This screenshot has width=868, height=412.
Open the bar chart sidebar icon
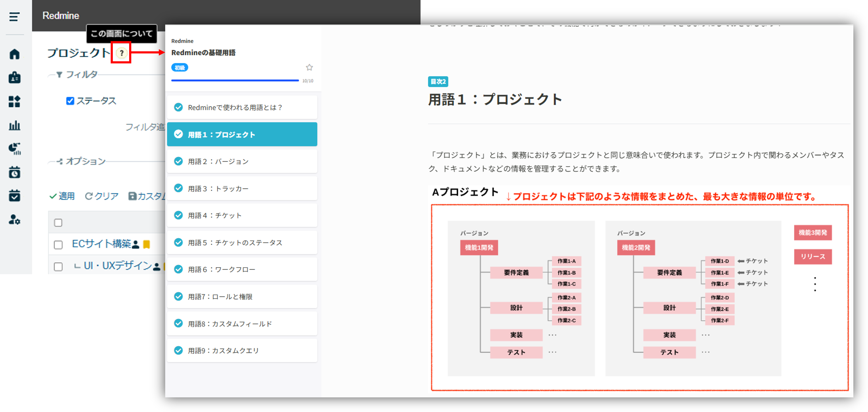click(x=14, y=126)
